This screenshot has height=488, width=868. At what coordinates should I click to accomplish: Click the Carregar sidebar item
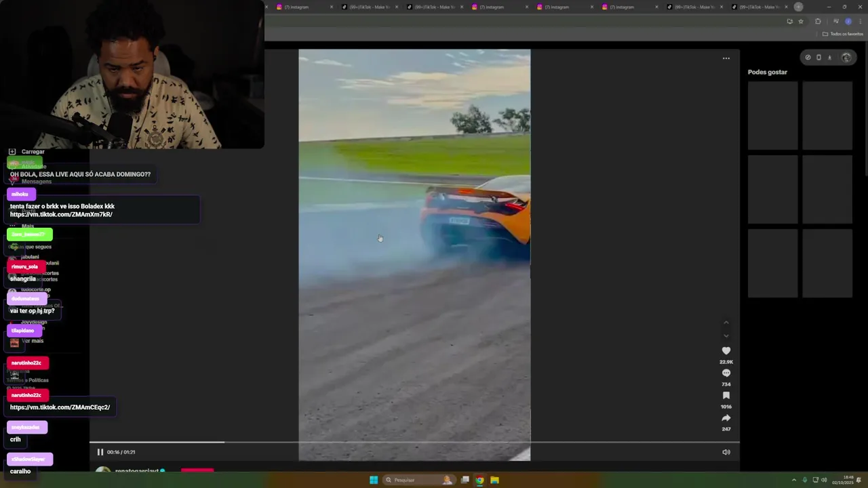click(x=33, y=152)
